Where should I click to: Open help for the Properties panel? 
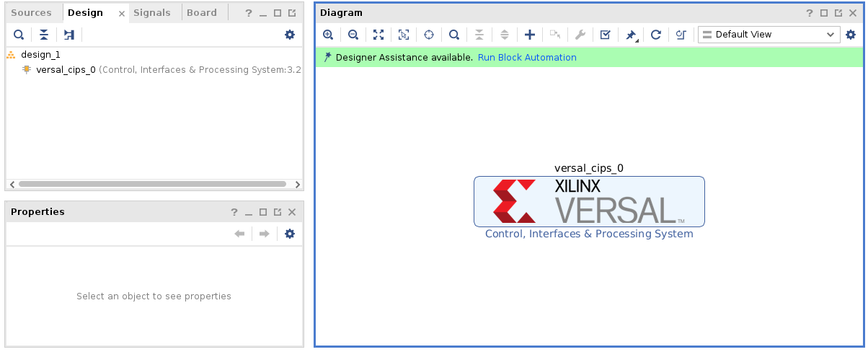pos(234,212)
